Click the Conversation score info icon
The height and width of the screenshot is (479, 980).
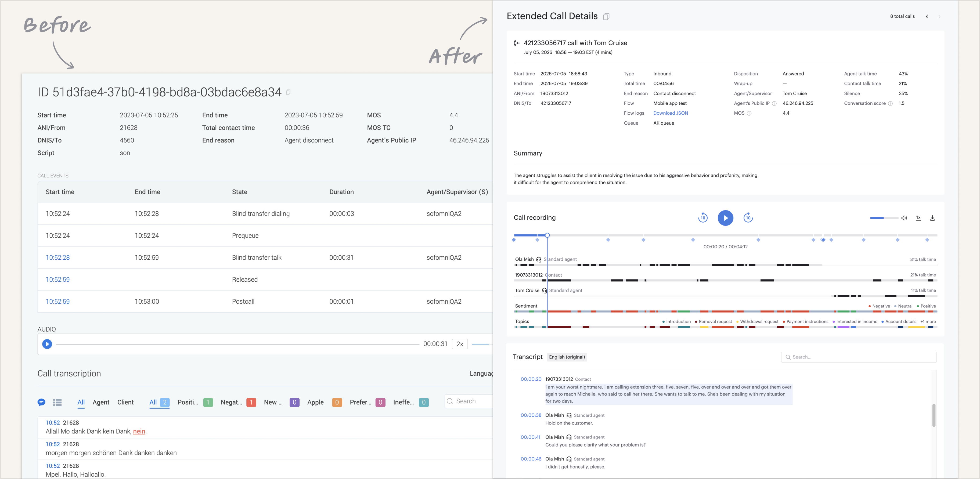(890, 103)
